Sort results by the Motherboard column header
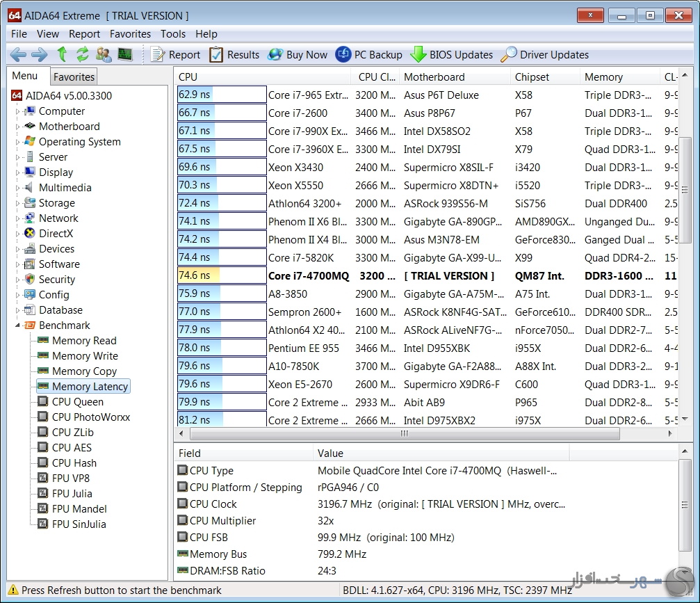Viewport: 700px width, 603px height. point(455,77)
